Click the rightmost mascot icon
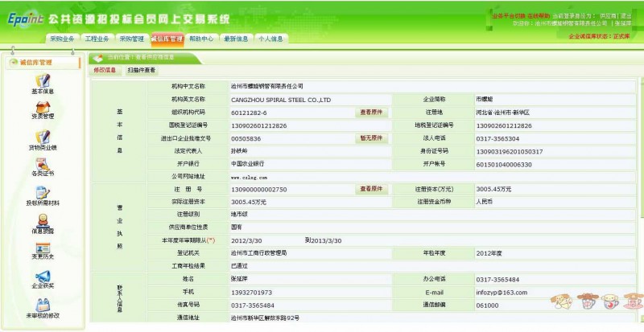The width and height of the screenshot is (644, 332). pyautogui.click(x=634, y=301)
